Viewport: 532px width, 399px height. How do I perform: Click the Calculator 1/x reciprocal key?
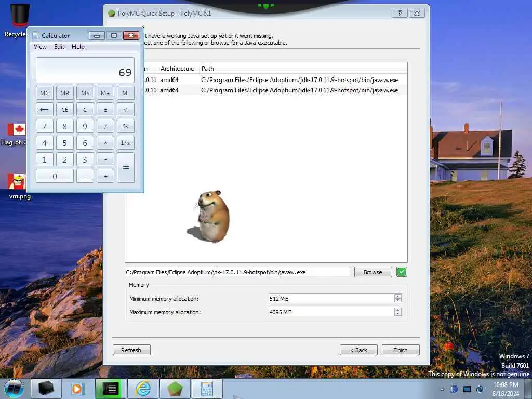click(126, 143)
